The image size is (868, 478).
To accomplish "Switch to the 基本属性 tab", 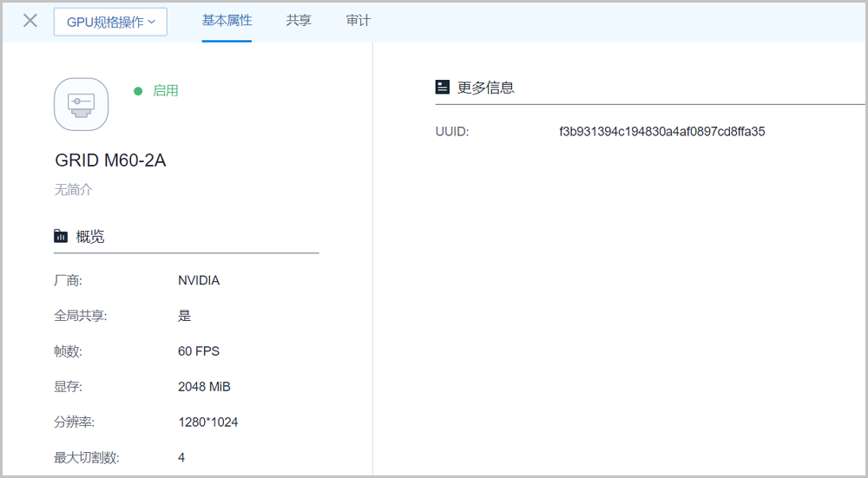I will click(x=227, y=20).
